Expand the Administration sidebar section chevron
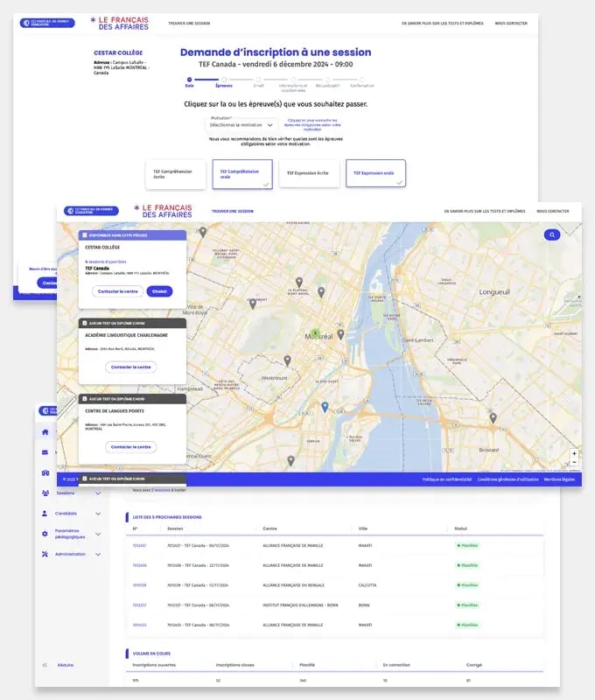The image size is (595, 700). pos(98,554)
